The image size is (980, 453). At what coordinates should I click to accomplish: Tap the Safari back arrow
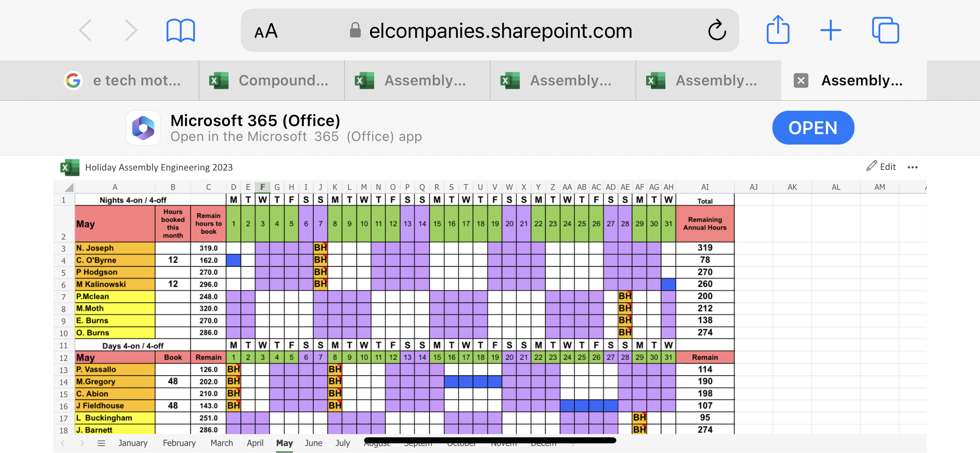pos(86,30)
